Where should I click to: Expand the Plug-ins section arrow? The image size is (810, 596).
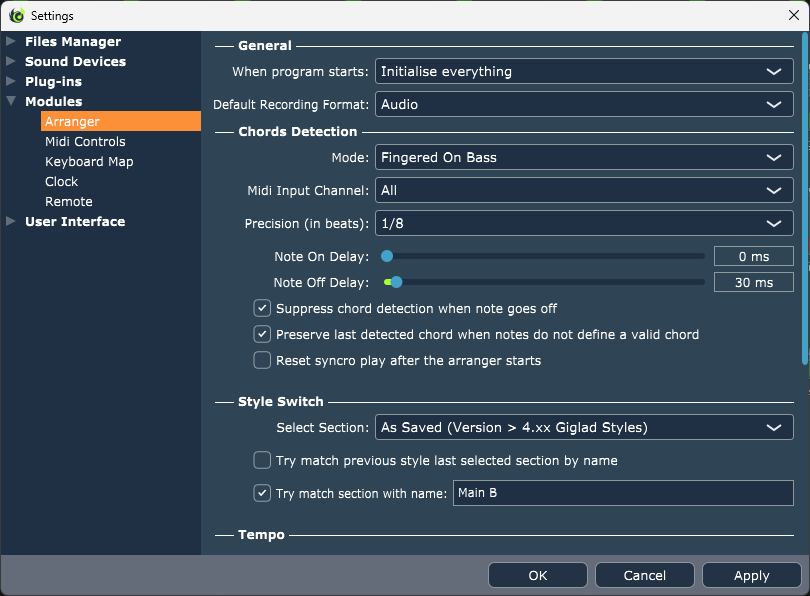coord(10,81)
